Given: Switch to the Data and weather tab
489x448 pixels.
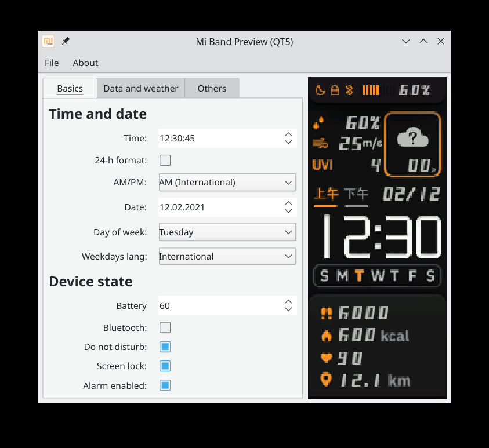Looking at the screenshot, I should pyautogui.click(x=140, y=89).
